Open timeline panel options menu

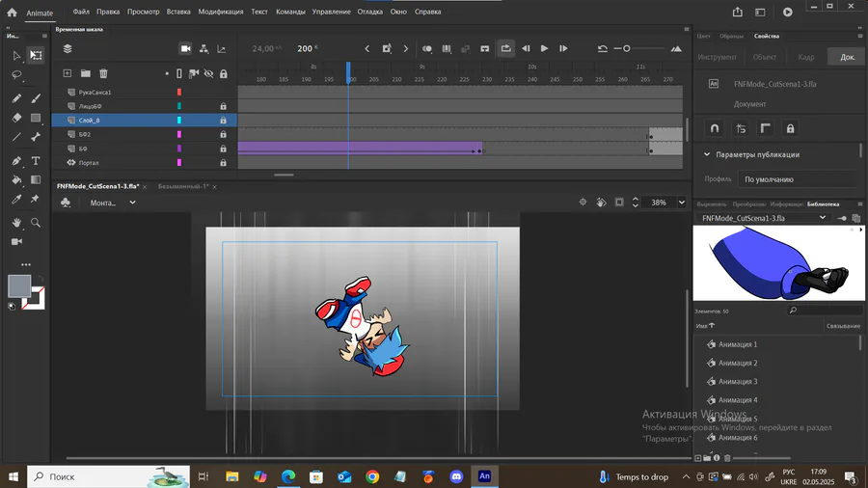click(687, 29)
